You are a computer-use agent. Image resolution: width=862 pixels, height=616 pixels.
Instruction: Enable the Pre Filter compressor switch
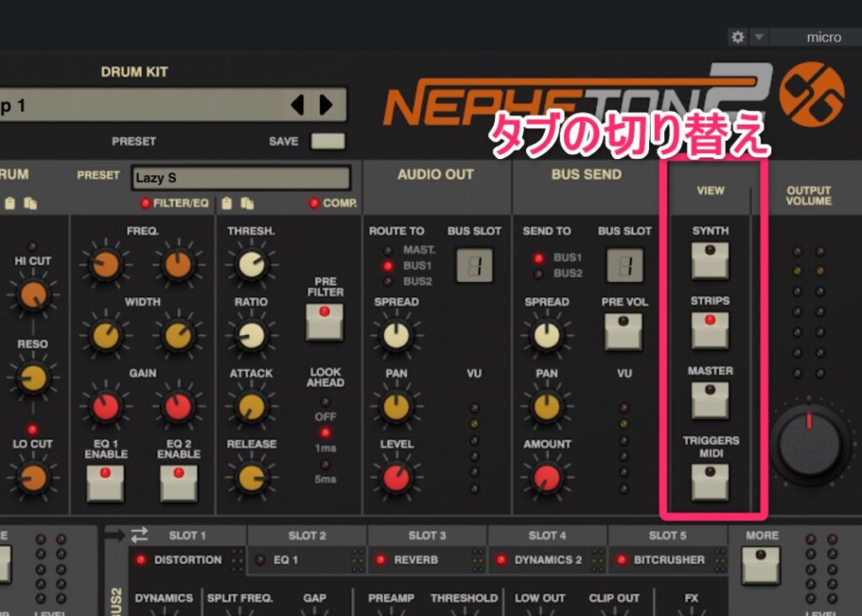click(325, 321)
